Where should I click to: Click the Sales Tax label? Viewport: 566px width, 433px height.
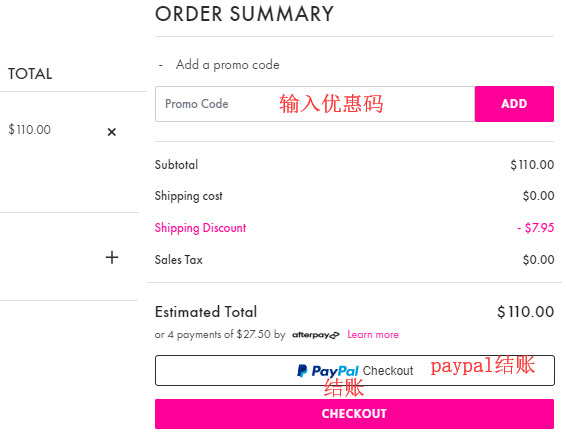[x=179, y=260]
